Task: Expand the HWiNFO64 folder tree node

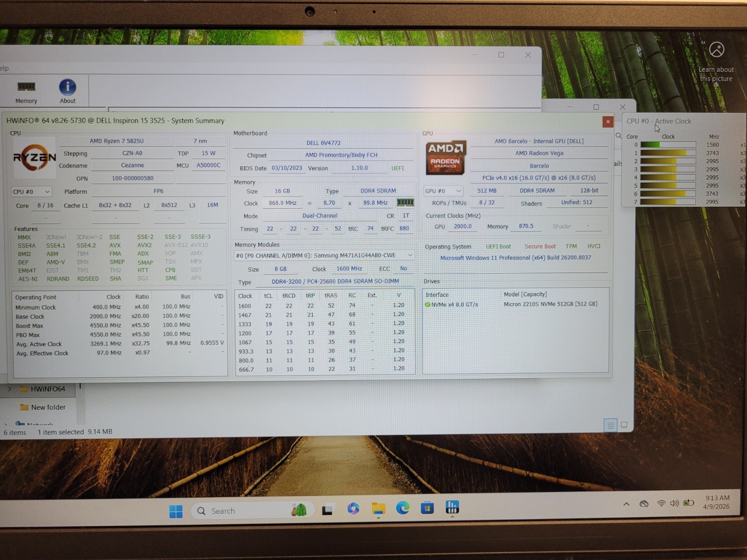Action: (9, 389)
